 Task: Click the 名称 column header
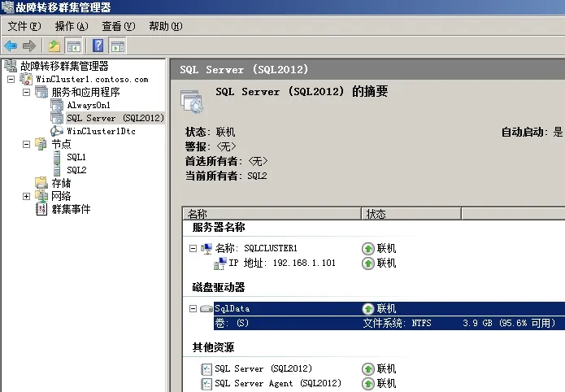[x=272, y=214]
